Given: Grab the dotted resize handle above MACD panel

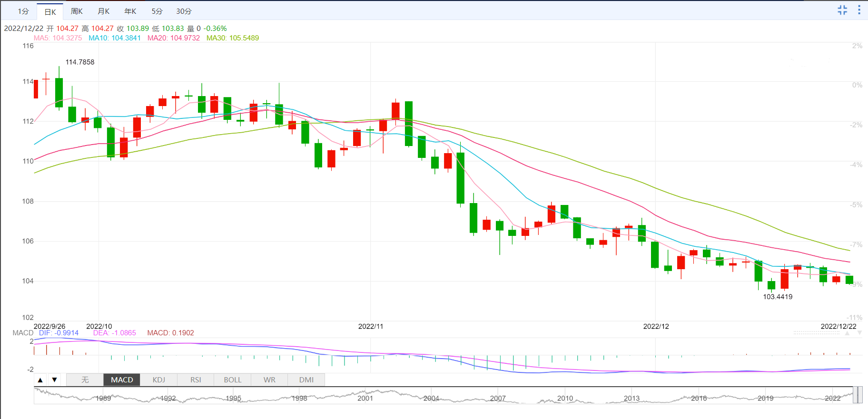Looking at the screenshot, I should coord(816,333).
